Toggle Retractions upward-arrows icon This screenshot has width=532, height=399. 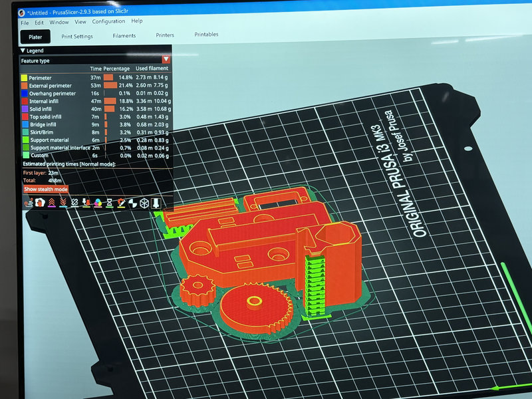52,203
